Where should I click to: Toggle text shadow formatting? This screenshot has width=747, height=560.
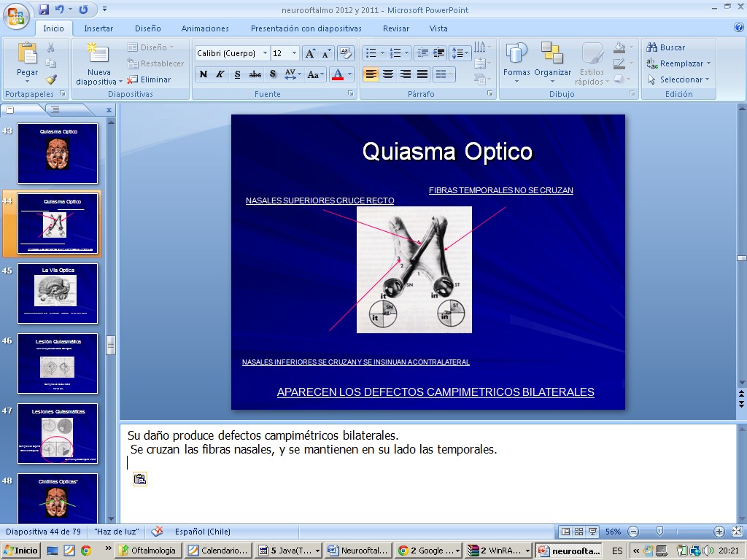point(273,74)
